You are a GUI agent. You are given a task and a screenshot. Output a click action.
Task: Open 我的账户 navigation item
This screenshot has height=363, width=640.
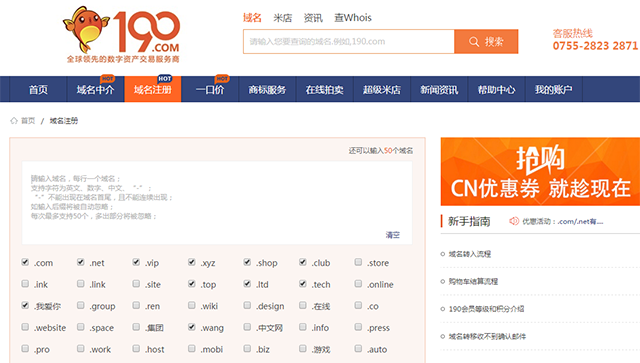tap(554, 89)
